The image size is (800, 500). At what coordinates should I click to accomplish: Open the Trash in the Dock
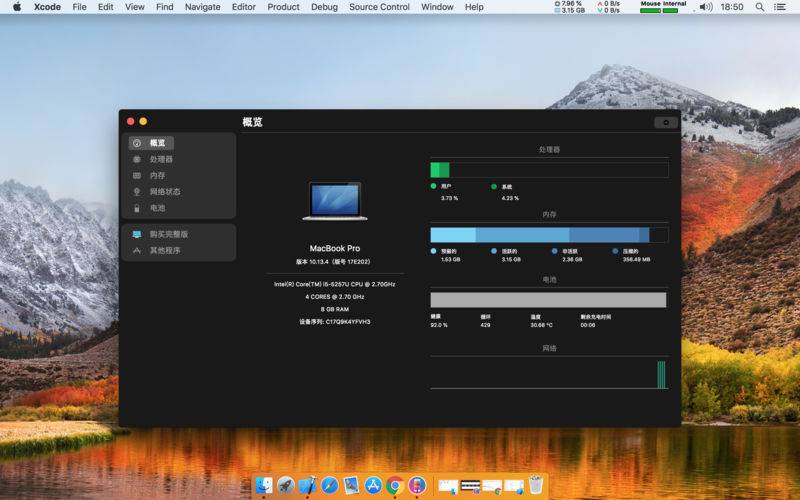(x=536, y=485)
